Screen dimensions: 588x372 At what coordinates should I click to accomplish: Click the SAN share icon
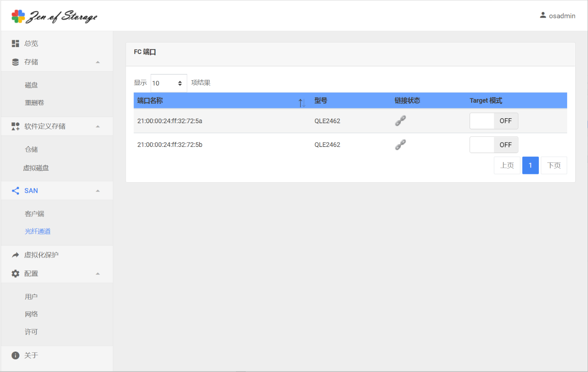[x=16, y=191]
